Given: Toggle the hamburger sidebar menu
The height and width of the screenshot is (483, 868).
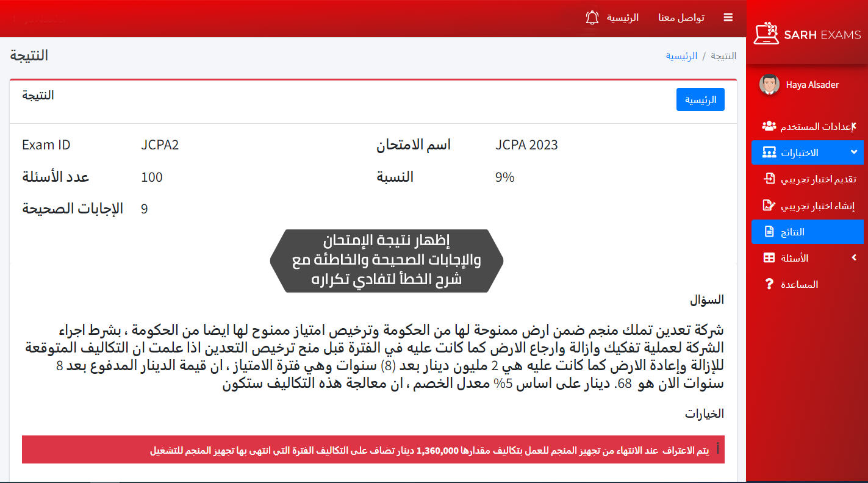Looking at the screenshot, I should click(728, 18).
